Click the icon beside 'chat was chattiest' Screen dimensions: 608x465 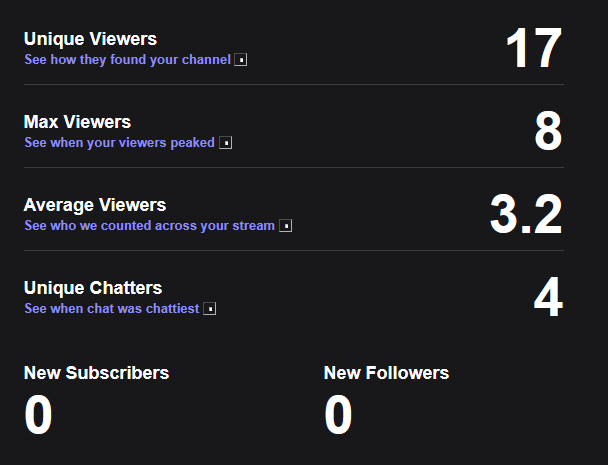pos(210,309)
